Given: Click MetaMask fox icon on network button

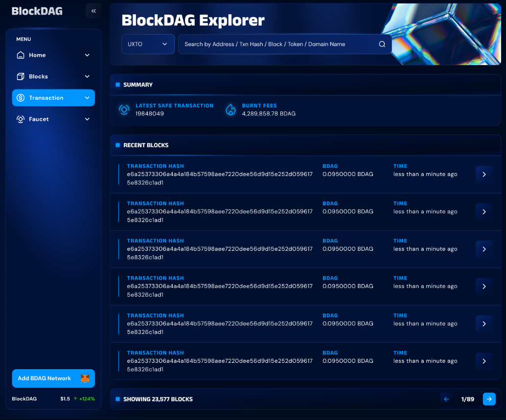Looking at the screenshot, I should (x=85, y=378).
